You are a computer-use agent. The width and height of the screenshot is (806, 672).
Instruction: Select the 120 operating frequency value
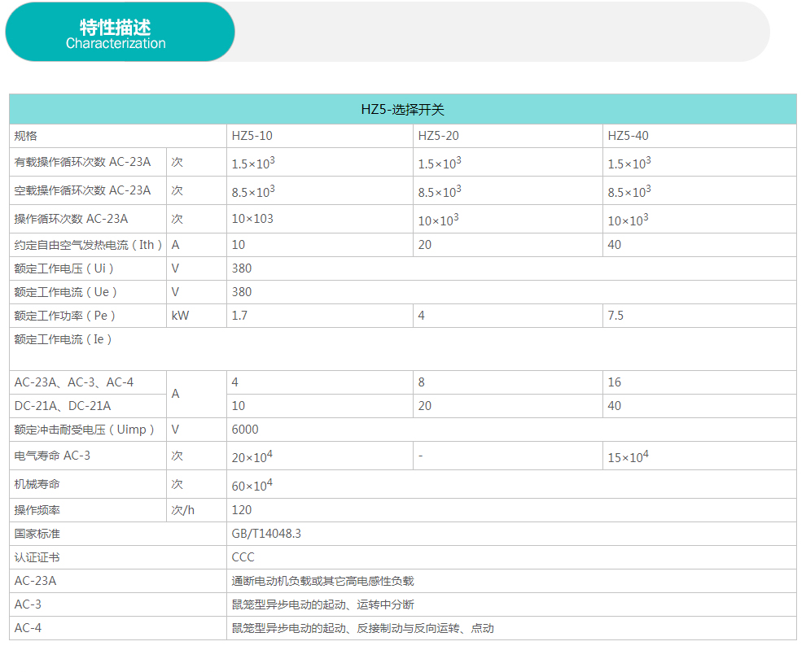point(242,510)
